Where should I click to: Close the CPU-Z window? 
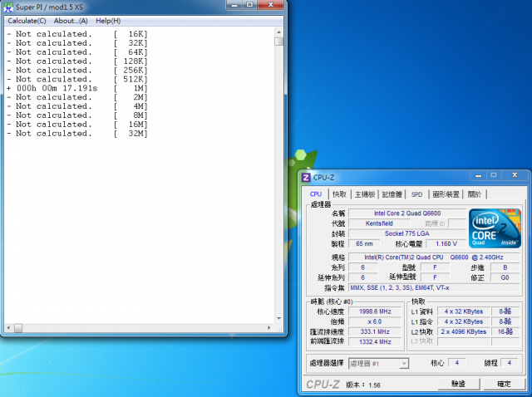point(515,175)
